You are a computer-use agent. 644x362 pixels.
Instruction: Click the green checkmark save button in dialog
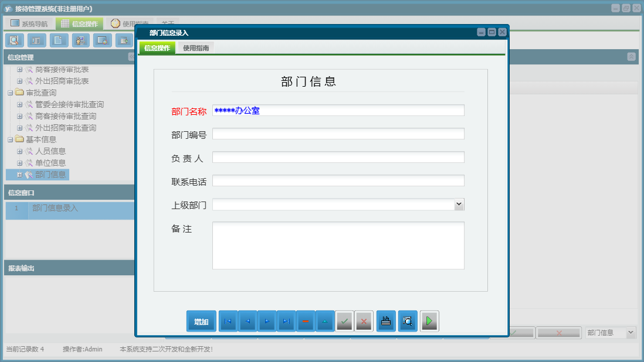pyautogui.click(x=345, y=321)
